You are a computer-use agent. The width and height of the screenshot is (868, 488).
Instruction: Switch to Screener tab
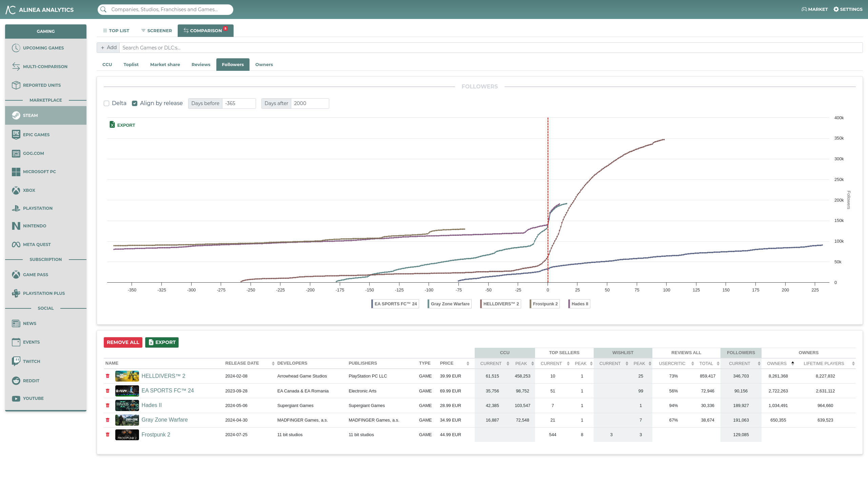157,30
